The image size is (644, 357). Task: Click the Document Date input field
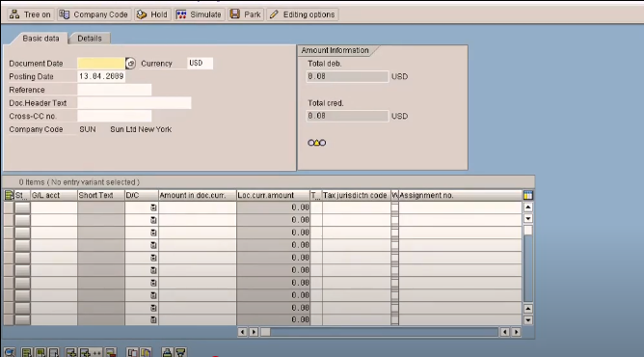[101, 64]
